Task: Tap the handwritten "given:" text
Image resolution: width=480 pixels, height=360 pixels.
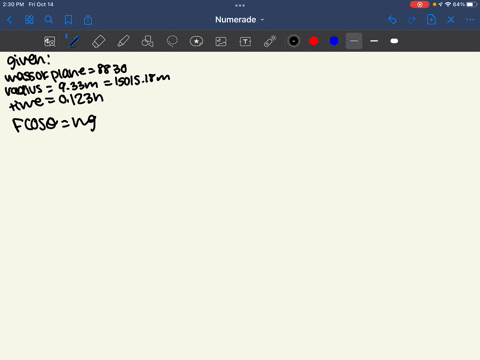Action: point(29,61)
